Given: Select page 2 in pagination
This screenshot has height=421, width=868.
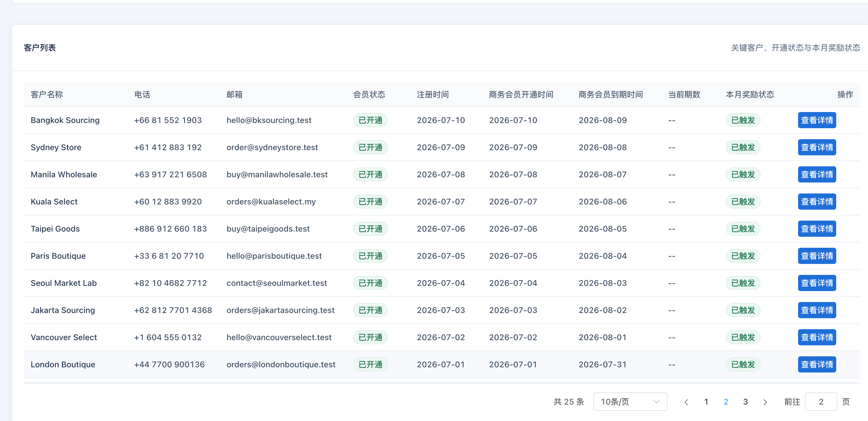Looking at the screenshot, I should (726, 402).
